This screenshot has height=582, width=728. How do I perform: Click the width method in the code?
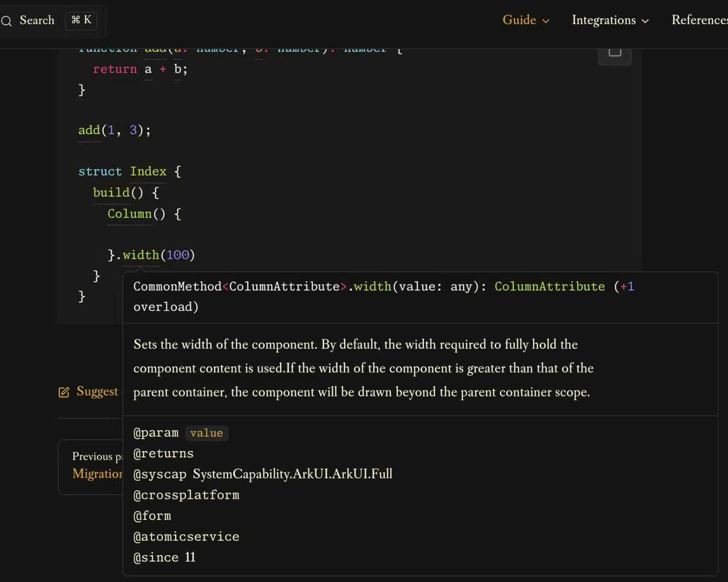141,255
